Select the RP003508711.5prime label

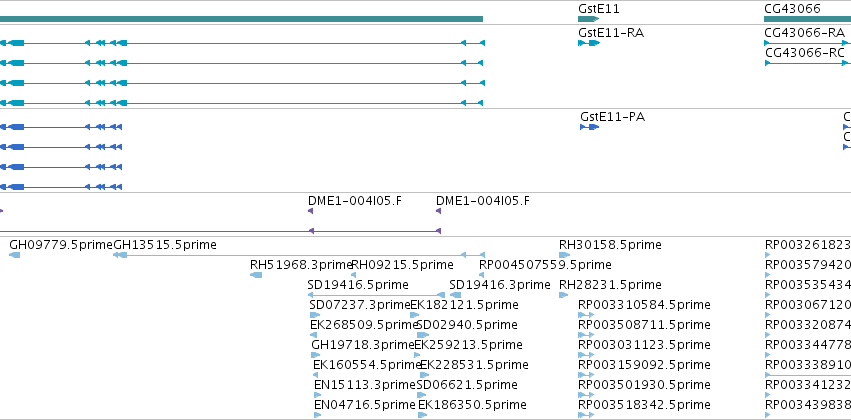click(x=644, y=325)
